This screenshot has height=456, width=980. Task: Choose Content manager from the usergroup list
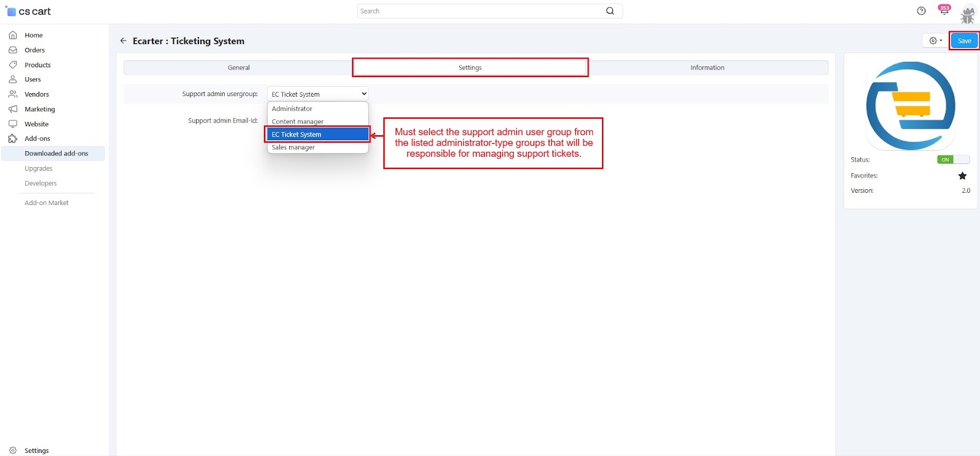pos(318,121)
